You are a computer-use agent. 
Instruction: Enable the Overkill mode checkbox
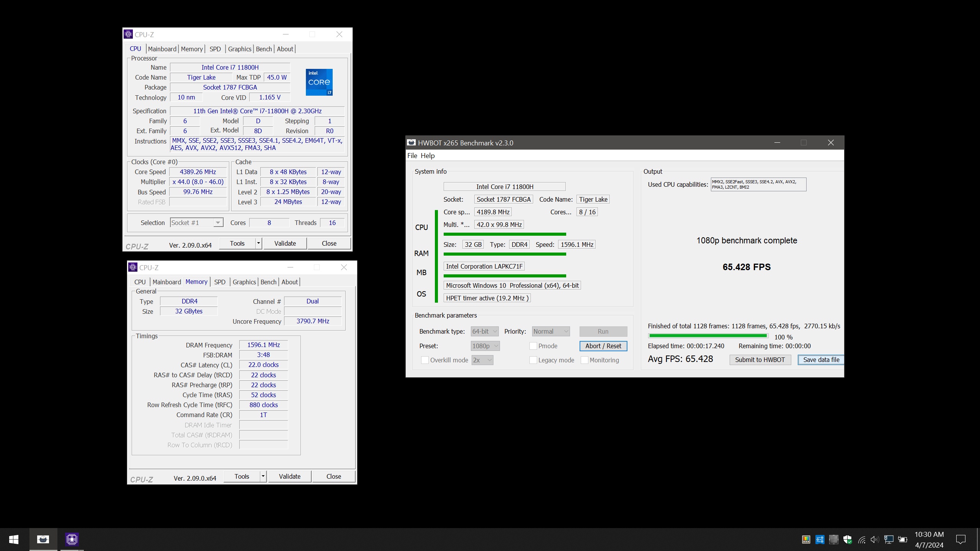pyautogui.click(x=425, y=360)
